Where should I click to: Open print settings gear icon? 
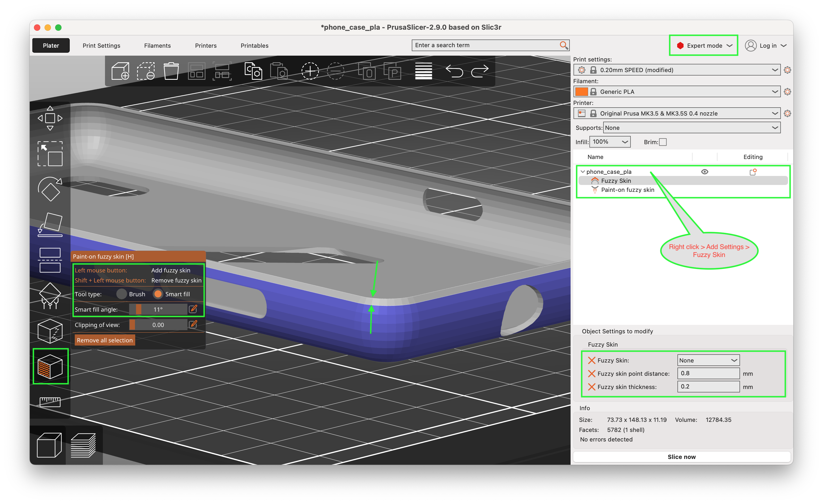[787, 70]
